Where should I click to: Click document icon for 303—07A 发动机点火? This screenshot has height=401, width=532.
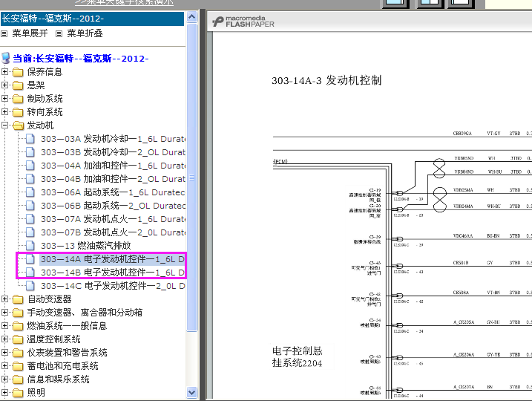30,218
